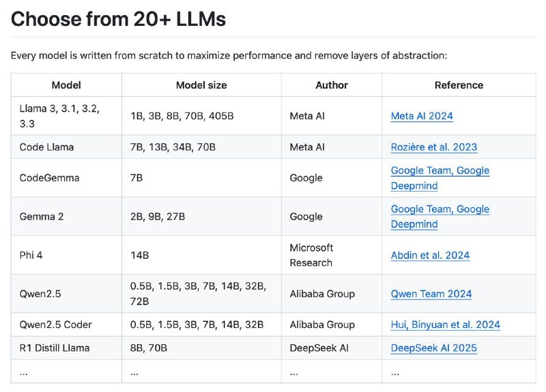Viewport: 546px width, 392px height.
Task: Click the 'Reference' column header
Action: (459, 85)
